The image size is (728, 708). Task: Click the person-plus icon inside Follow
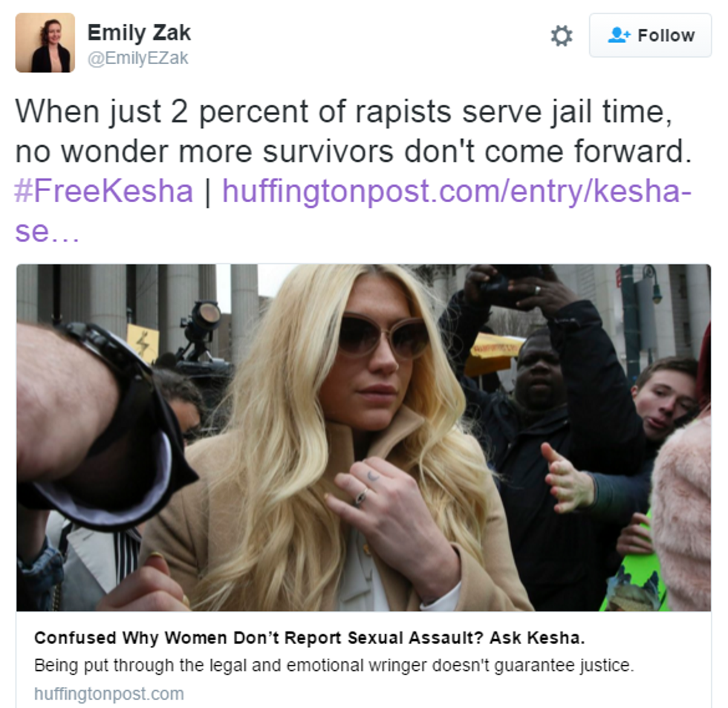click(x=619, y=35)
